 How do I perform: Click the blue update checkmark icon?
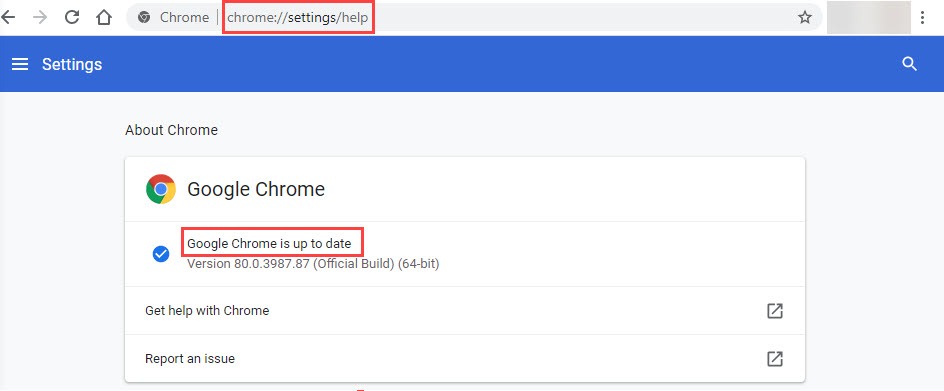point(161,254)
